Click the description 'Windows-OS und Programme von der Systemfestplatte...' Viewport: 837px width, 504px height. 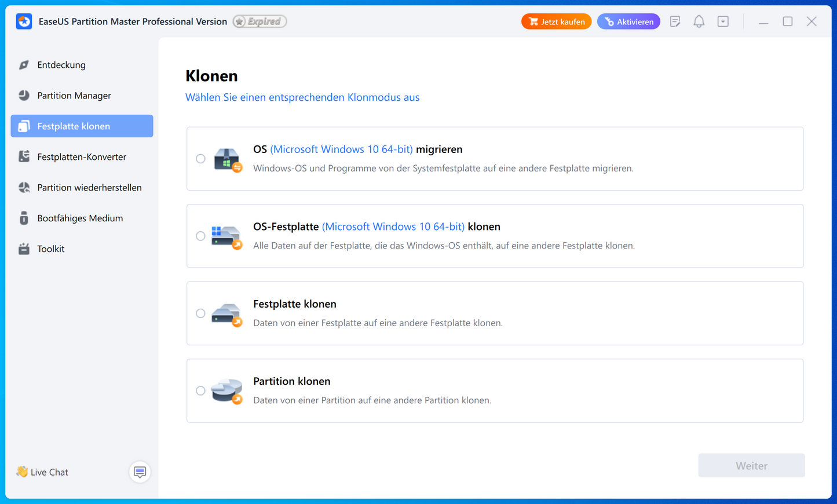coord(444,169)
